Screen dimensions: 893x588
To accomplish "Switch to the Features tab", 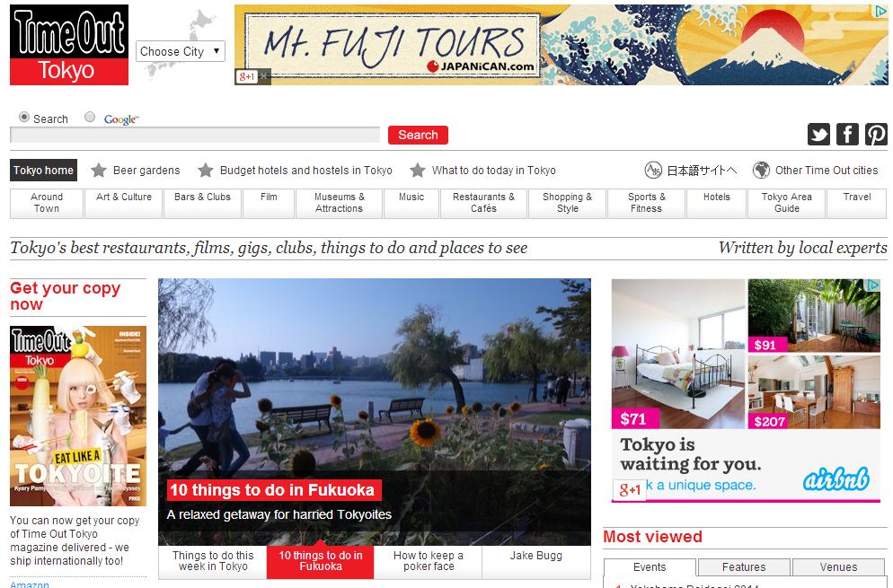I will 744,567.
